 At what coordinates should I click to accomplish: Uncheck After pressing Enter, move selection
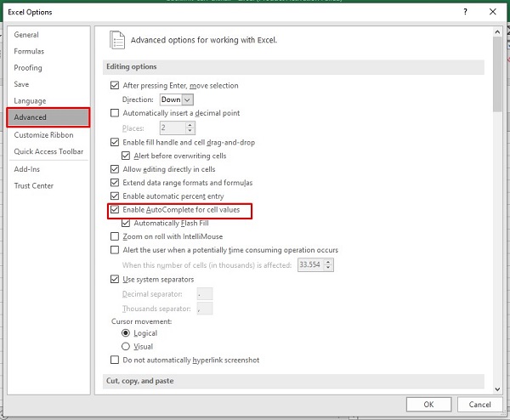tap(116, 86)
